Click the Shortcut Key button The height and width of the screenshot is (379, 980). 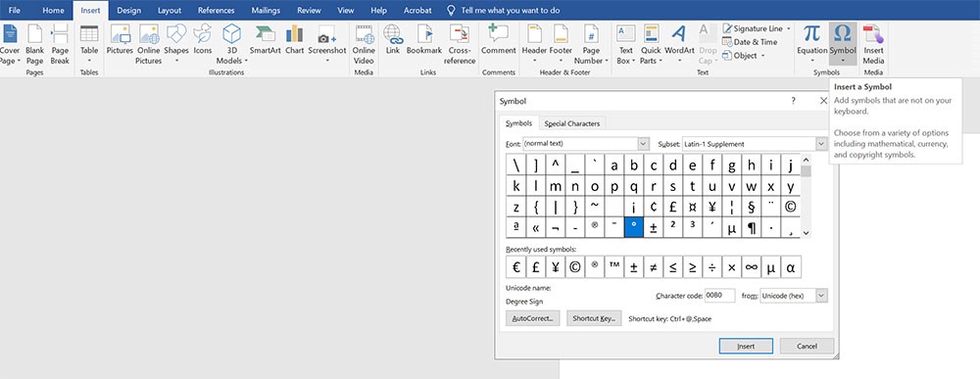(594, 318)
